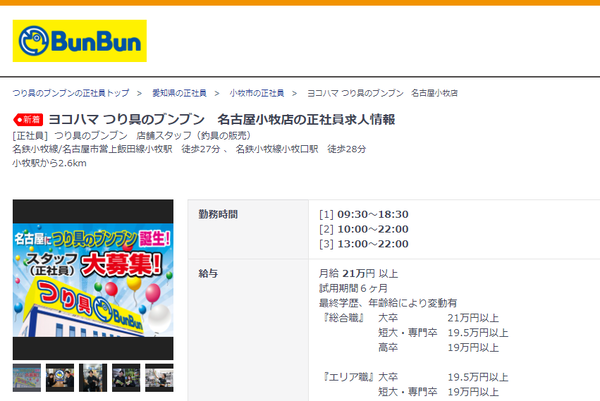Image resolution: width=600 pixels, height=401 pixels.
Task: Open the main スタッフ大募集 banner image
Action: pos(93,280)
